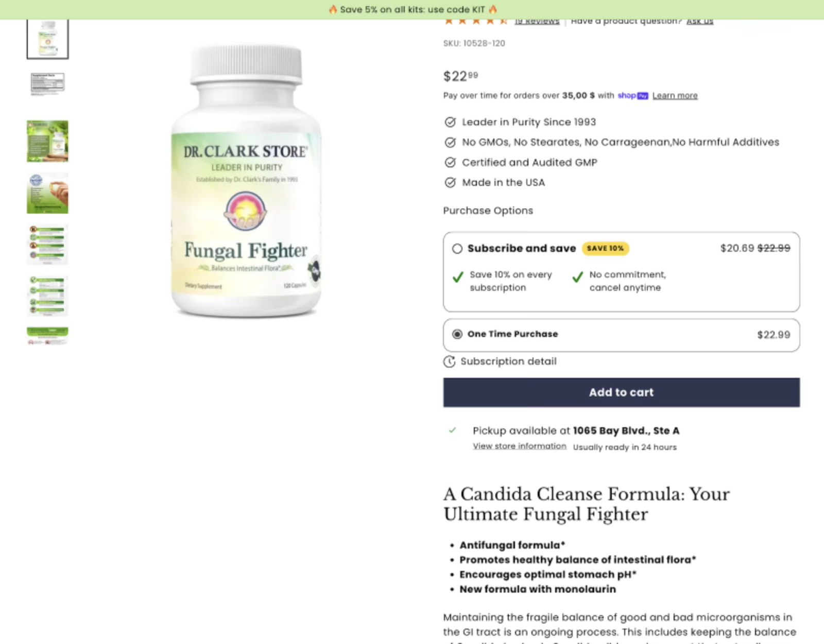Image resolution: width=824 pixels, height=644 pixels.
Task: Select the first bottle thumbnail image
Action: pos(47,39)
